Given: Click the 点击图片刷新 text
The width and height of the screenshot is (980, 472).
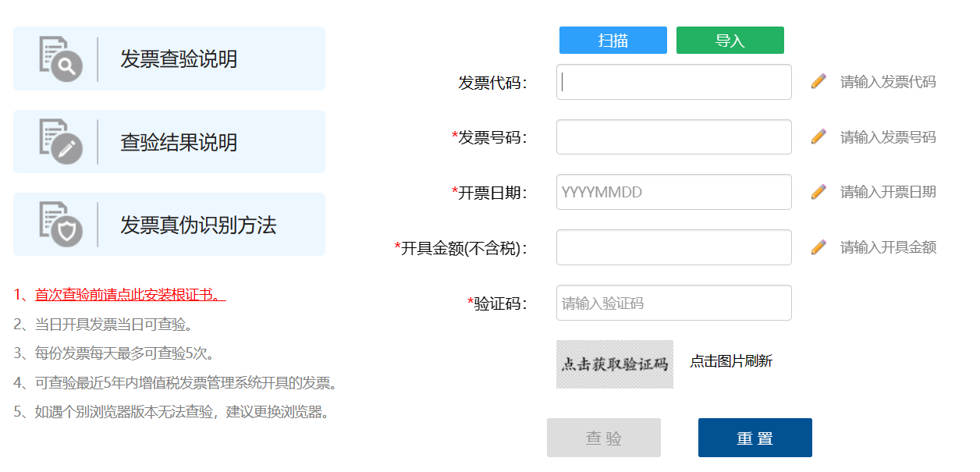Looking at the screenshot, I should click(x=731, y=361).
